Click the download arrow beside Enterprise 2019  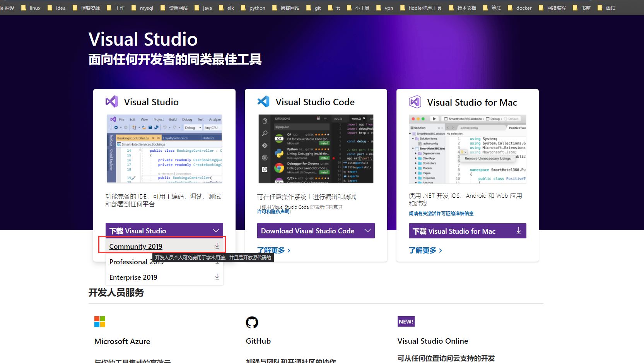coord(217,277)
